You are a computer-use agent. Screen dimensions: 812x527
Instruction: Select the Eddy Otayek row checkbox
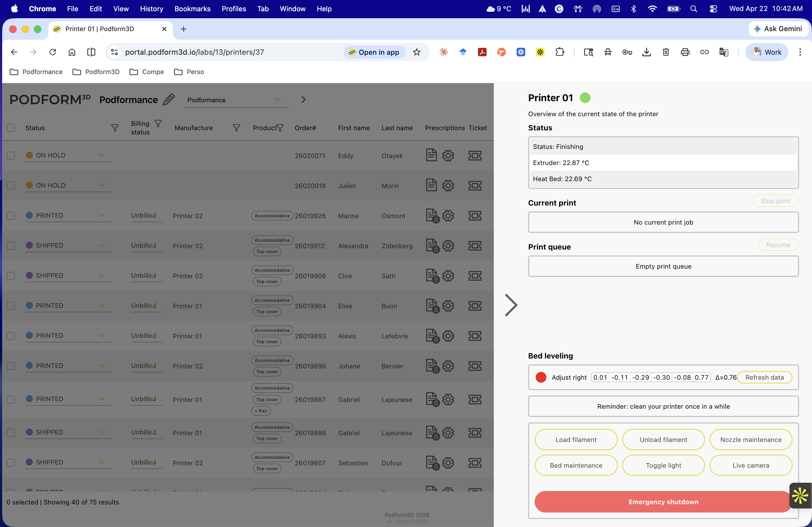point(11,155)
